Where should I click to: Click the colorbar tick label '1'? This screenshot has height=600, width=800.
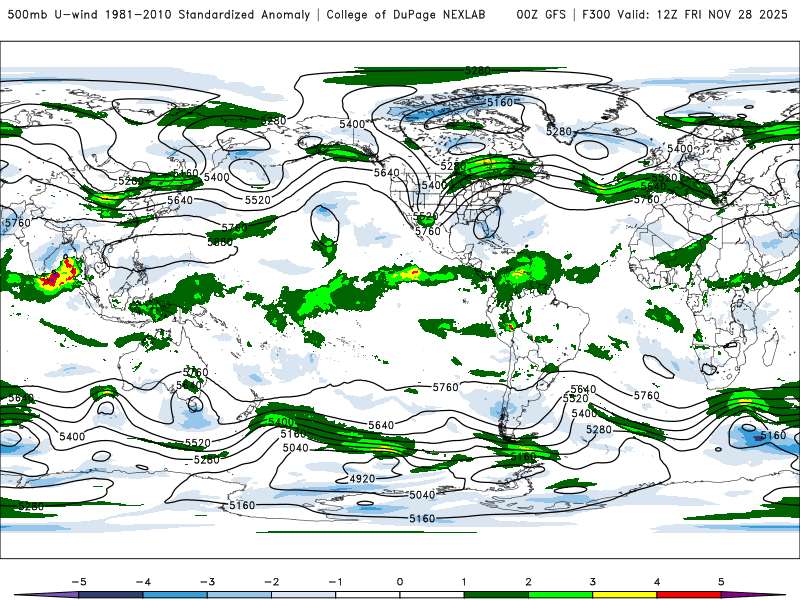pyautogui.click(x=464, y=582)
